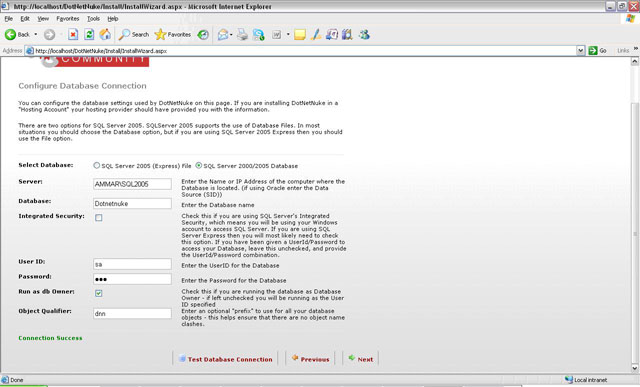Open the View menu

pos(43,19)
